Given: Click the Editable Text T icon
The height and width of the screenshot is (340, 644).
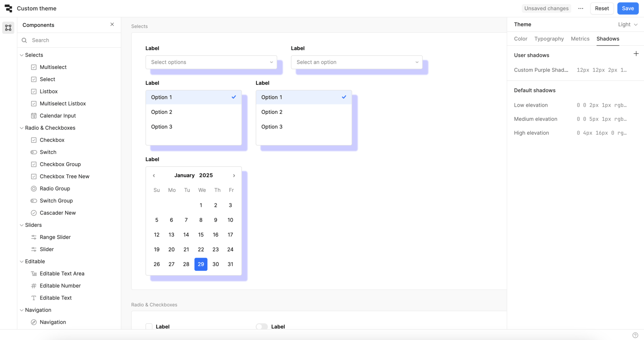Looking at the screenshot, I should click(x=34, y=298).
